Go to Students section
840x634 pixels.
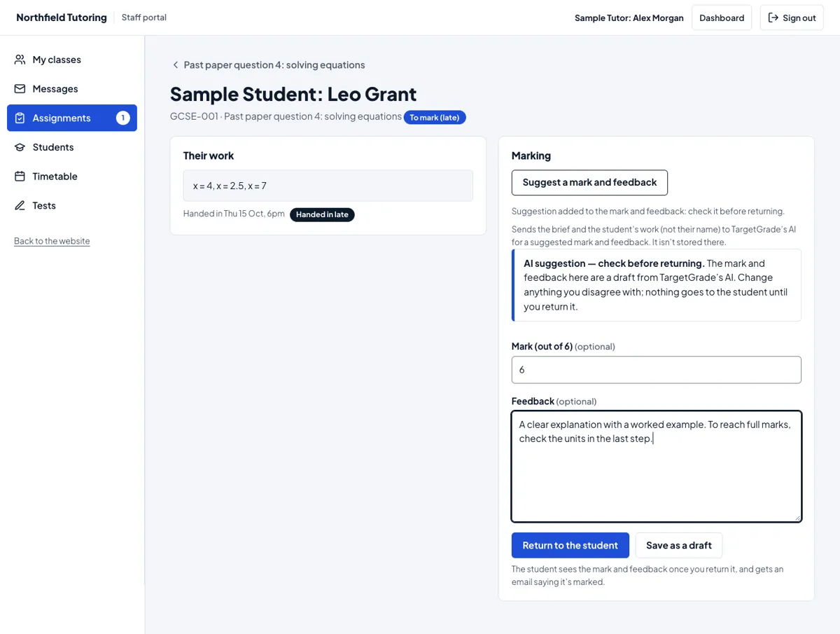72,147
